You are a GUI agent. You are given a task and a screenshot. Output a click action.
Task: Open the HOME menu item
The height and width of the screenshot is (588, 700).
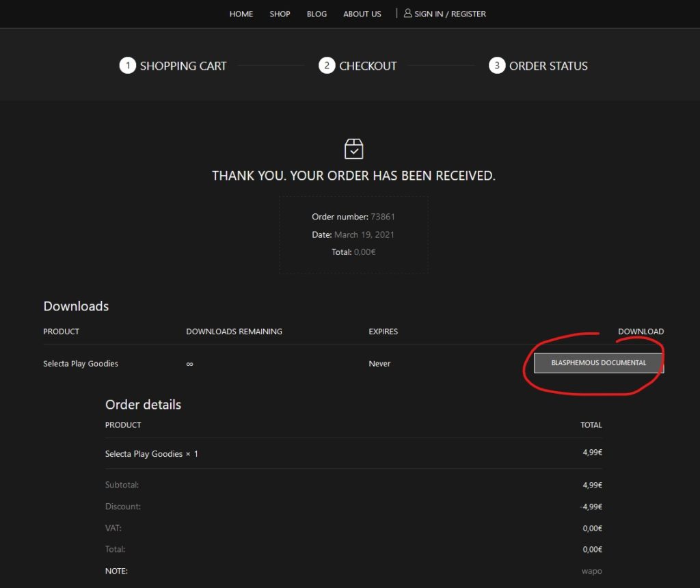pyautogui.click(x=241, y=14)
